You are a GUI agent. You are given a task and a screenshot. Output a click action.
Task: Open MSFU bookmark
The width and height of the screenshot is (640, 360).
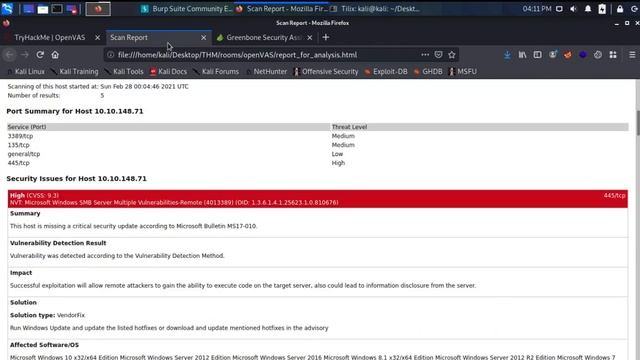[x=462, y=71]
